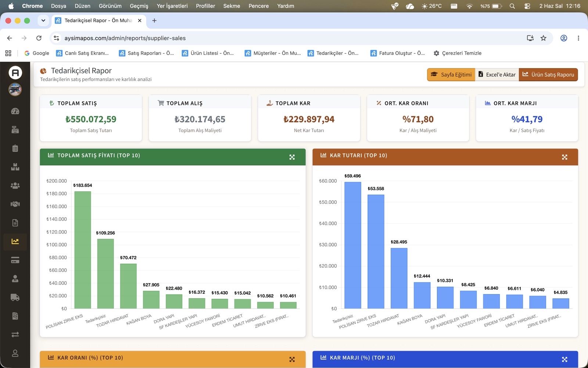588x368 pixels.
Task: Click the customers group sidebar icon
Action: click(15, 185)
